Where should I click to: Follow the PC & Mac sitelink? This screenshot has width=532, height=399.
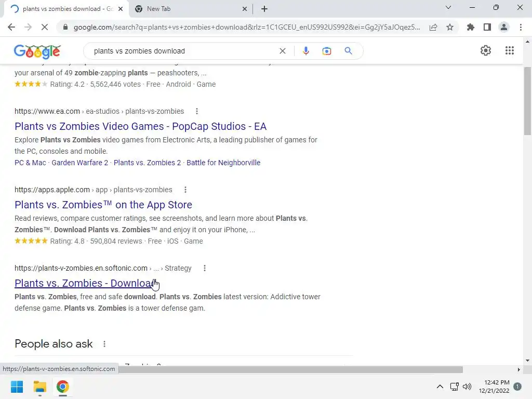(x=30, y=163)
